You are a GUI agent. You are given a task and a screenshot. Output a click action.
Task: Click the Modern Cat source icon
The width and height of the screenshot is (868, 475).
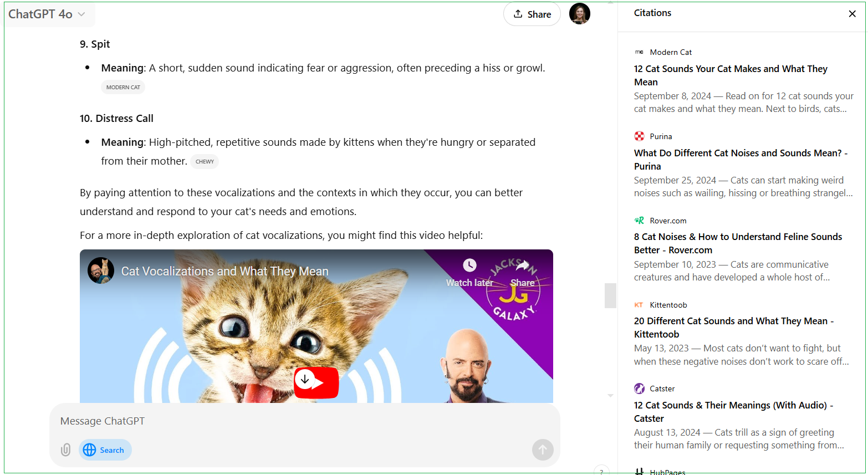coord(639,52)
